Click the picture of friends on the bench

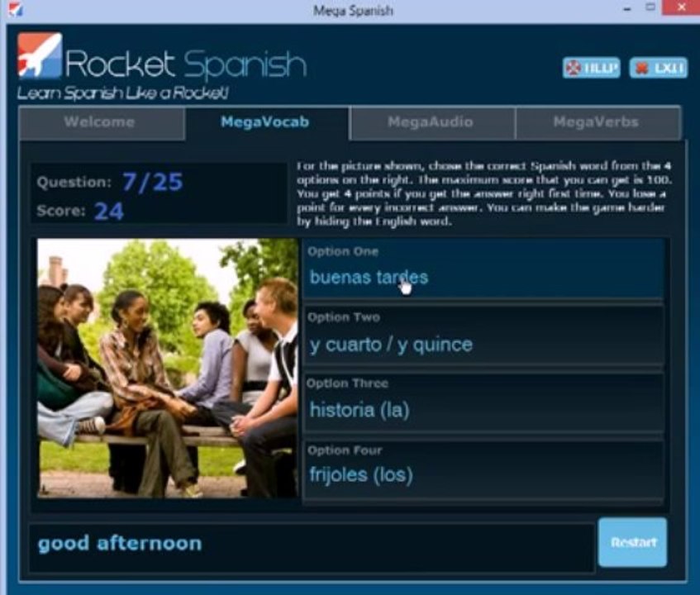tap(167, 369)
